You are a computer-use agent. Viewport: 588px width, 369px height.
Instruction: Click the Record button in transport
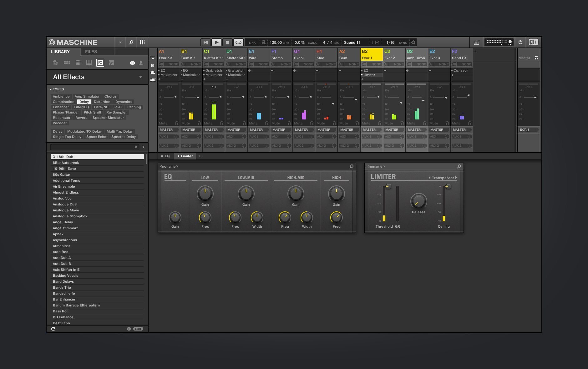227,43
